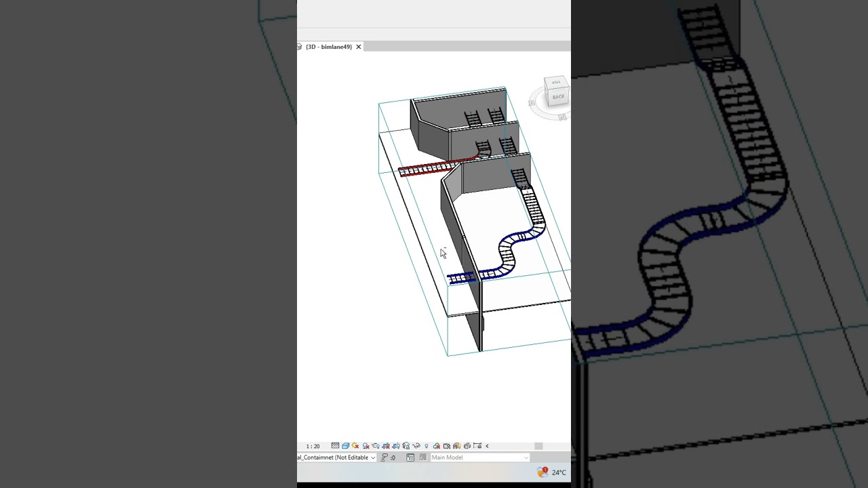Click the TOP face of ViewCube
868x488 pixels.
click(556, 83)
